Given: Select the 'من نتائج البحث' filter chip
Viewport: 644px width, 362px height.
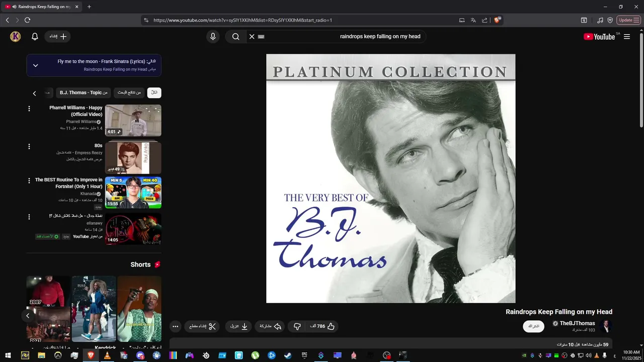Looking at the screenshot, I should click(129, 93).
